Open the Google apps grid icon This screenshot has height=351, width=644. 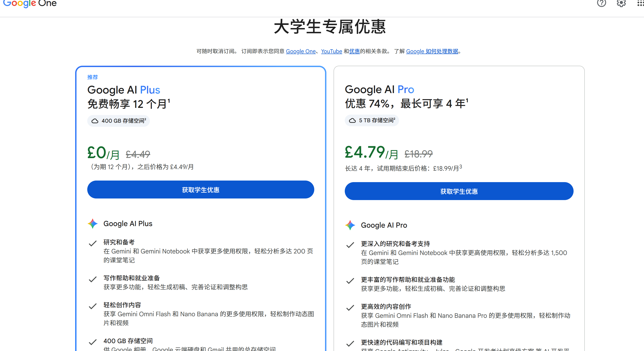(x=640, y=3)
